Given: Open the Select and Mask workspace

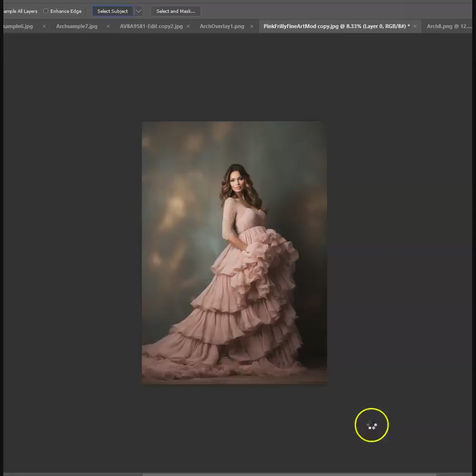Looking at the screenshot, I should 175,10.
